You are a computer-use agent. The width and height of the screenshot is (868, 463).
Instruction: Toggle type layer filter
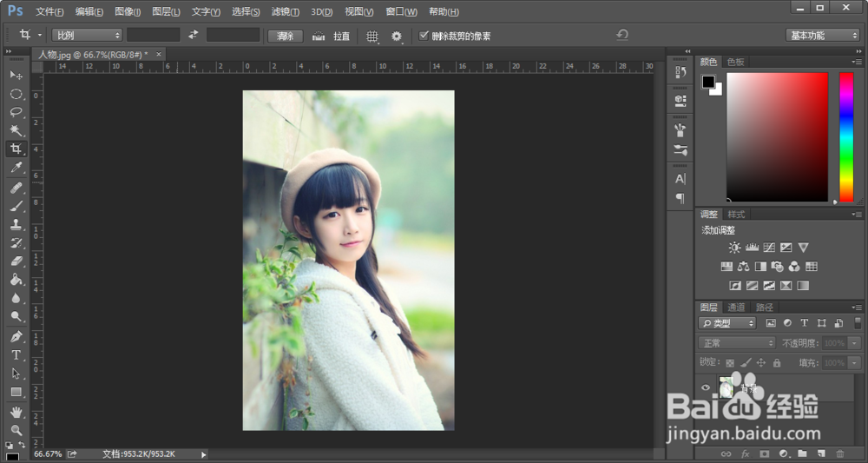point(804,323)
